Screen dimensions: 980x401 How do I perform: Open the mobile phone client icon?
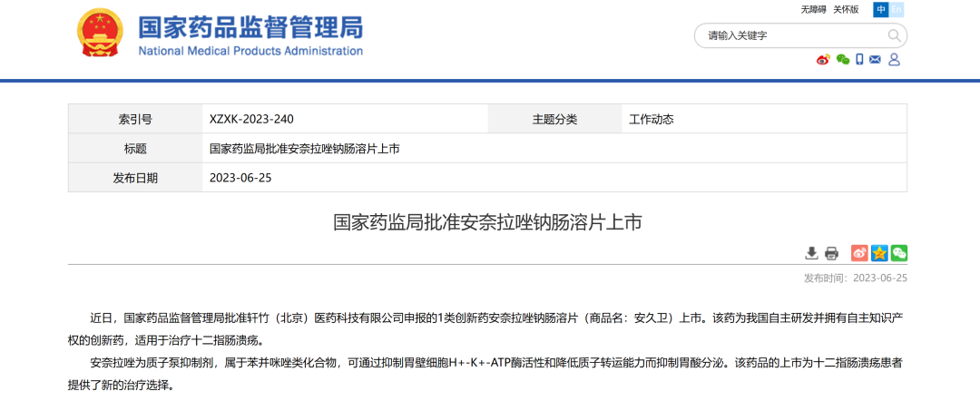(x=859, y=59)
